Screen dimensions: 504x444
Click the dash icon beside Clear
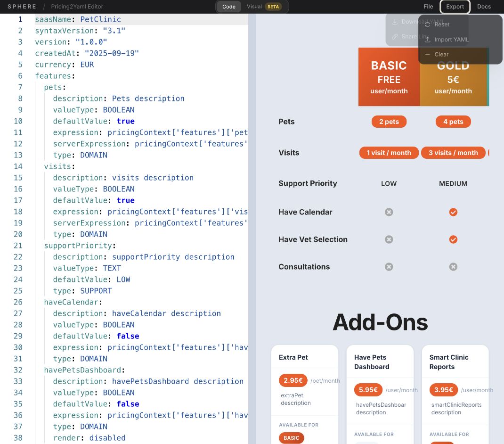pos(427,54)
